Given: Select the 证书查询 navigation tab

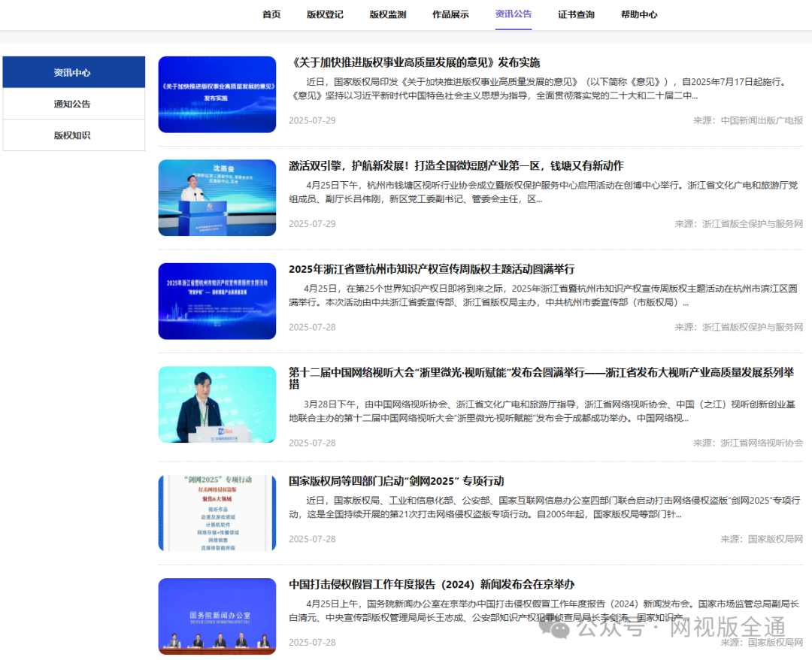Looking at the screenshot, I should 576,14.
